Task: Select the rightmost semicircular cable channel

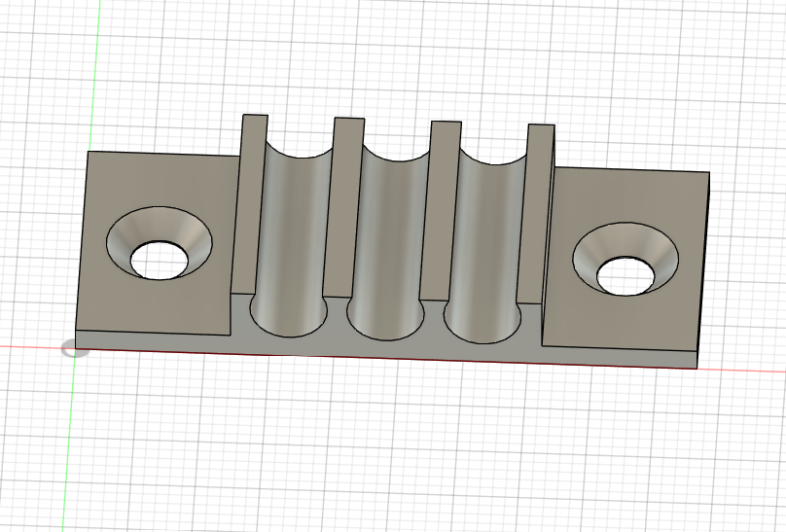Action: click(x=486, y=245)
